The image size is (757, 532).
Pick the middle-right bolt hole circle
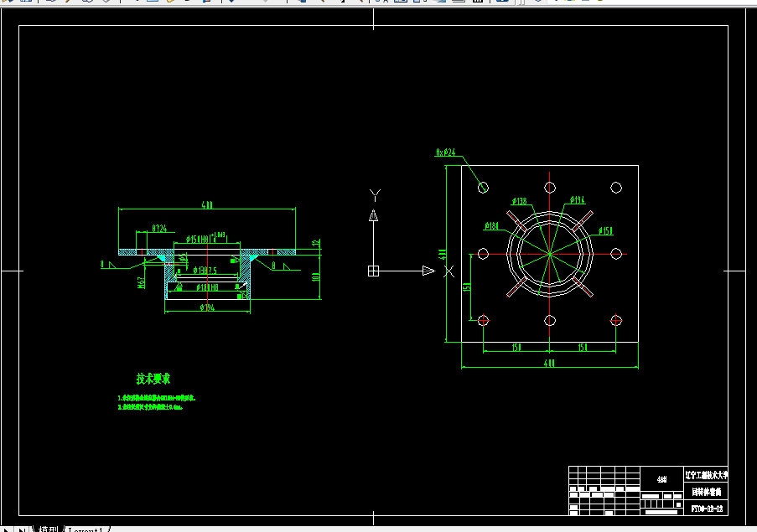(x=616, y=254)
